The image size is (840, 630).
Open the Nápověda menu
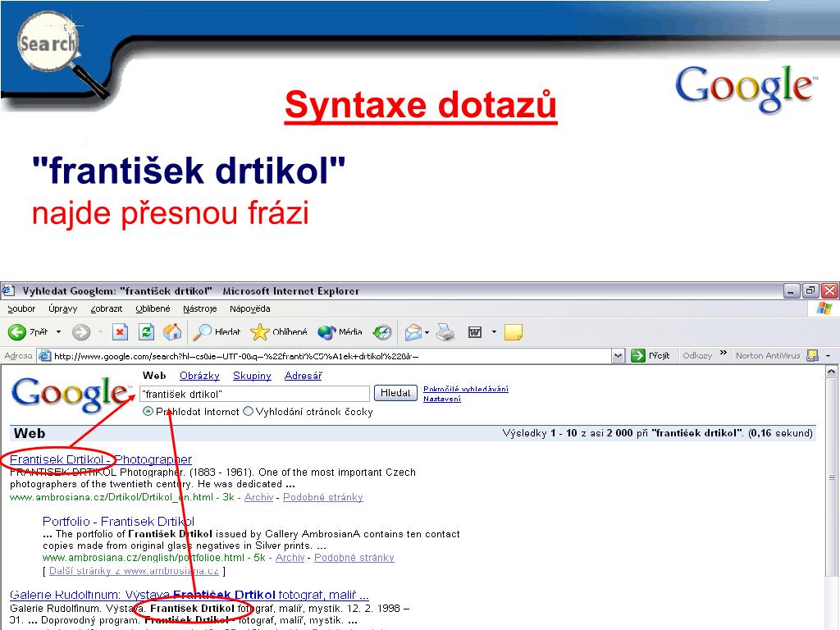point(249,309)
